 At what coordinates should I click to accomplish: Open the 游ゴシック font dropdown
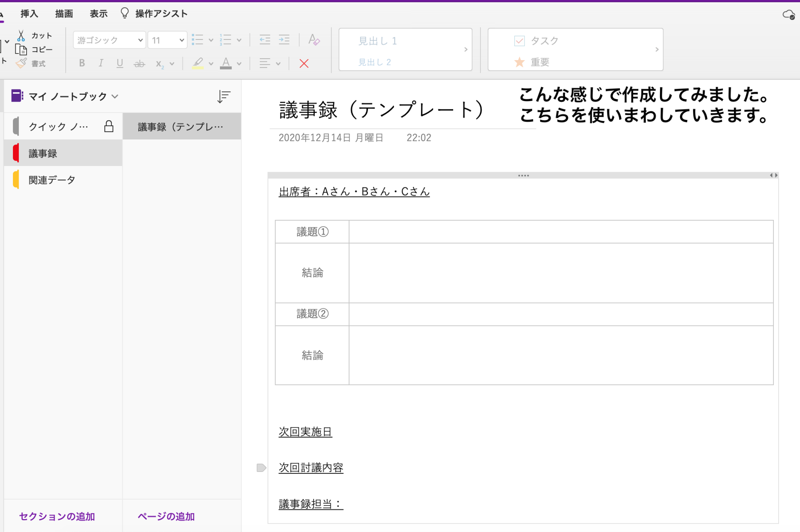(109, 39)
